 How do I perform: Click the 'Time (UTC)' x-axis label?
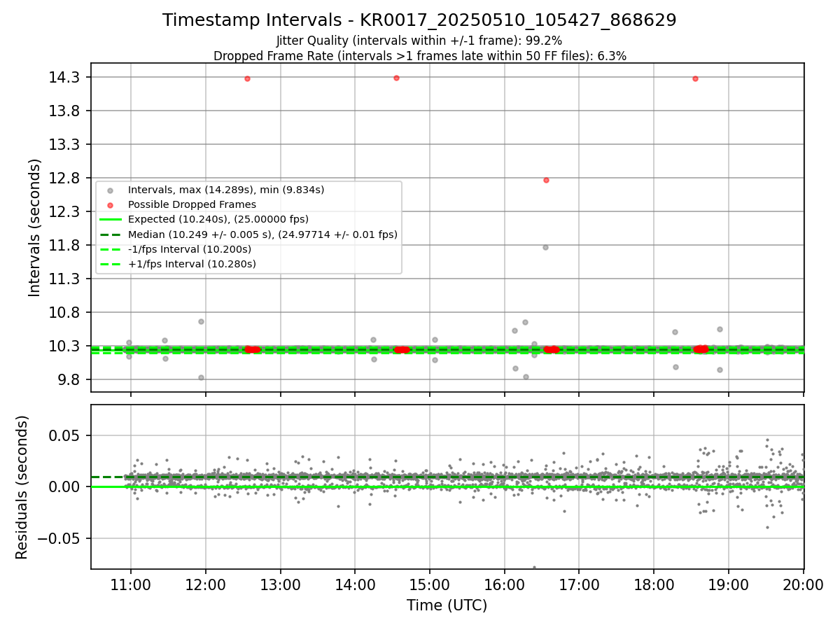pyautogui.click(x=447, y=605)
